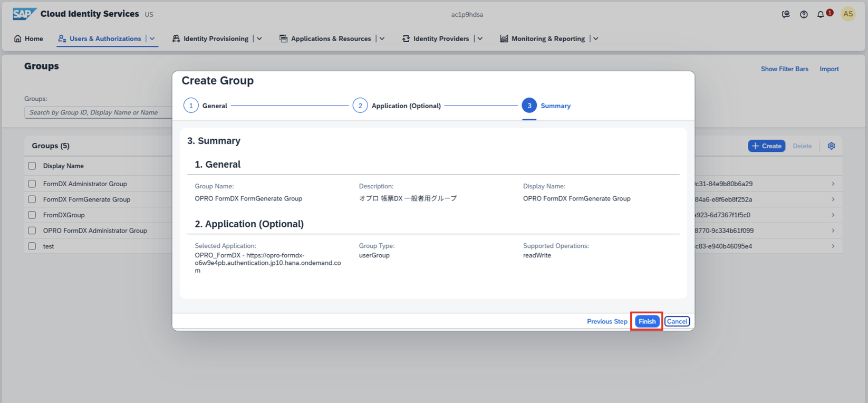Open the AS user avatar menu

(848, 14)
